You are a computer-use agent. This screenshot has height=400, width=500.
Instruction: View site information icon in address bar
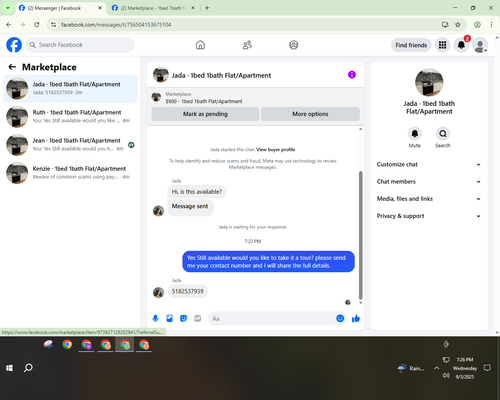click(53, 24)
